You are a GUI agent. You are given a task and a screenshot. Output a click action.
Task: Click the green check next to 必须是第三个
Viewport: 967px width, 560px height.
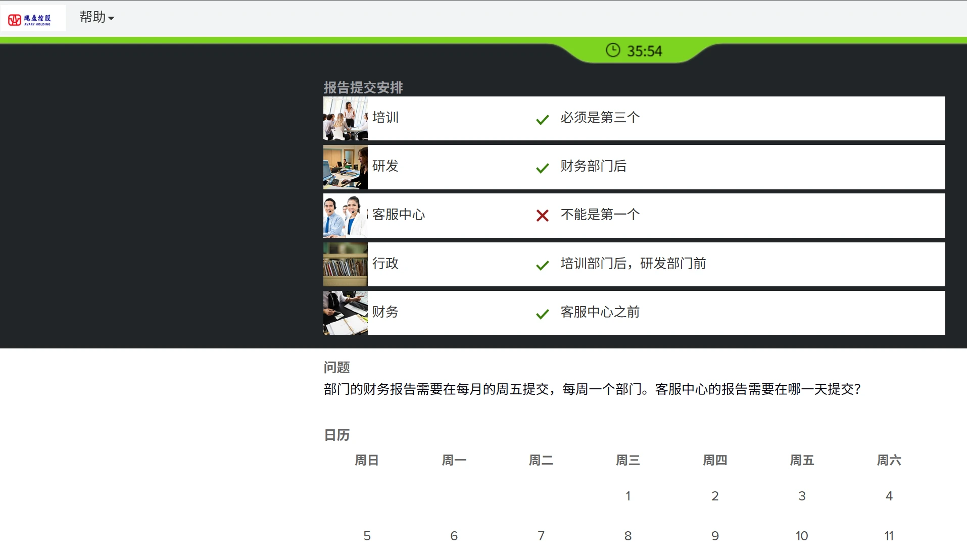click(x=543, y=120)
